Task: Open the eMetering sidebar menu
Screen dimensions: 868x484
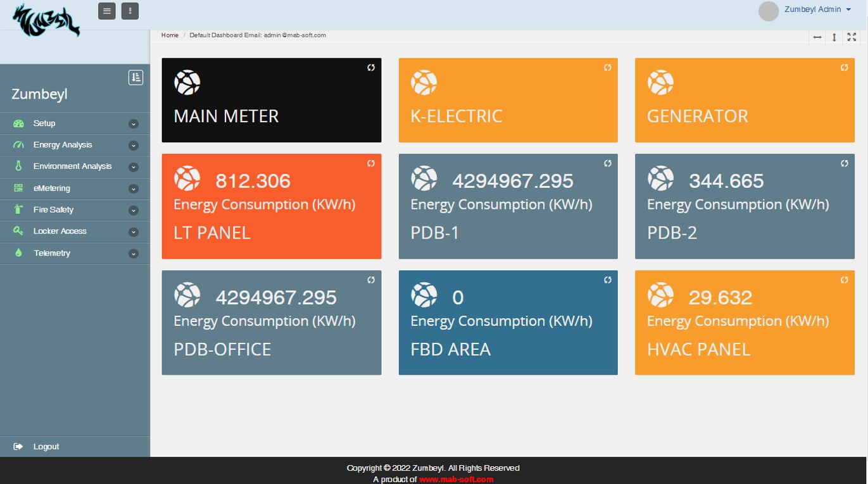Action: tap(52, 189)
